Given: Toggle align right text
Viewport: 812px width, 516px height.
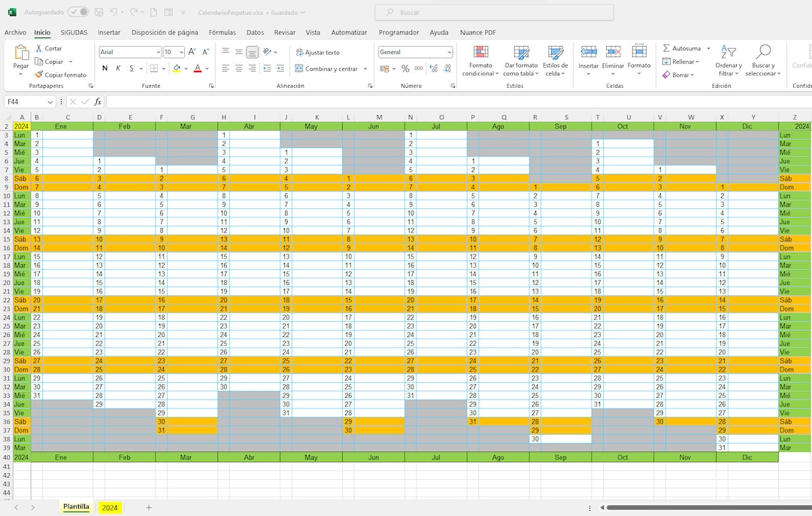Looking at the screenshot, I should (252, 68).
